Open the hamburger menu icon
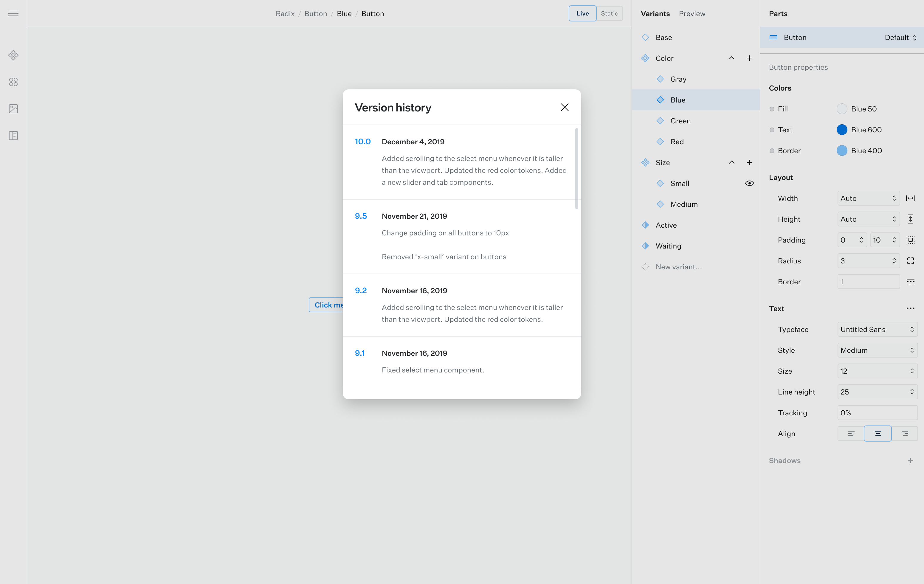This screenshot has width=924, height=584. [13, 13]
